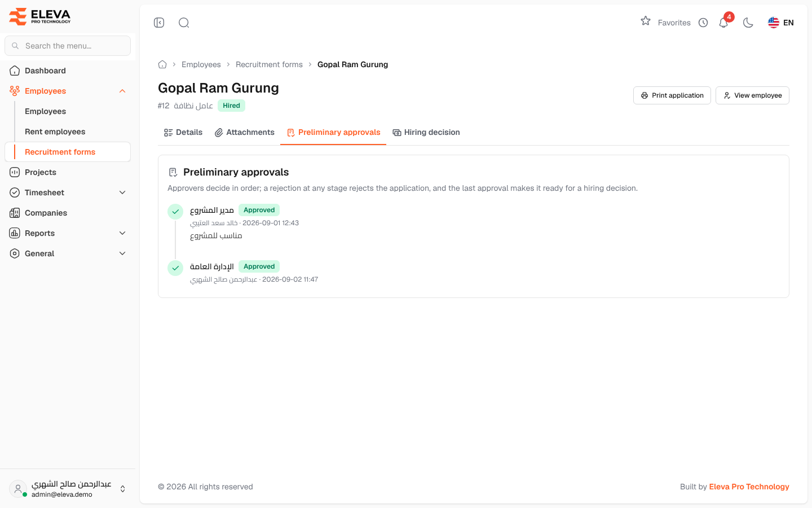Click the Companies menu label

click(x=46, y=213)
